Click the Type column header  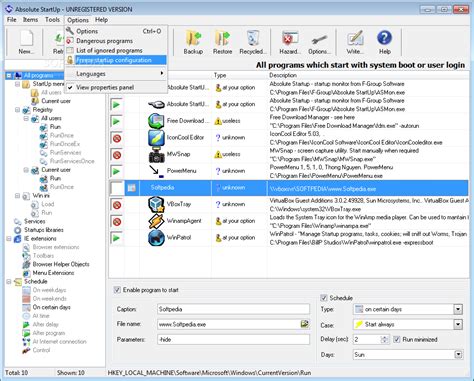coord(239,75)
